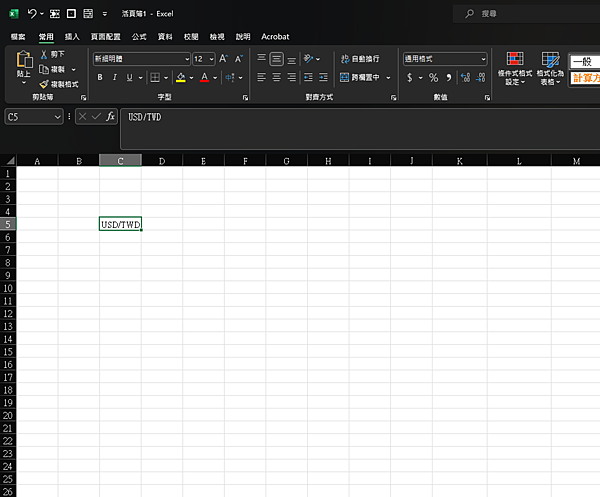Click the Format as Table (格式化為表格) icon
Viewport: 600px width, 497px height.
click(x=551, y=61)
